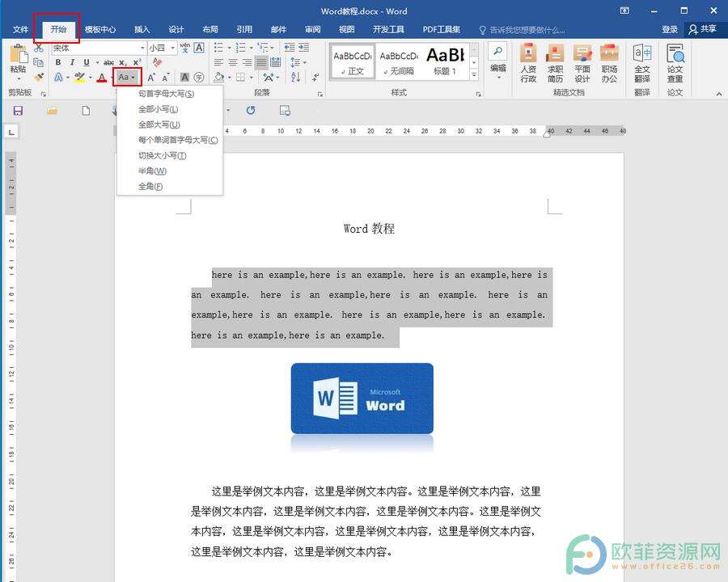
Task: Toggle Bold formatting
Action: pyautogui.click(x=58, y=62)
